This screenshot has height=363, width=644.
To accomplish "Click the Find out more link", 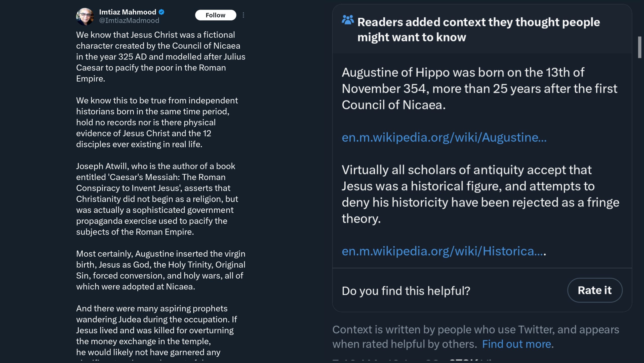I will pyautogui.click(x=517, y=344).
